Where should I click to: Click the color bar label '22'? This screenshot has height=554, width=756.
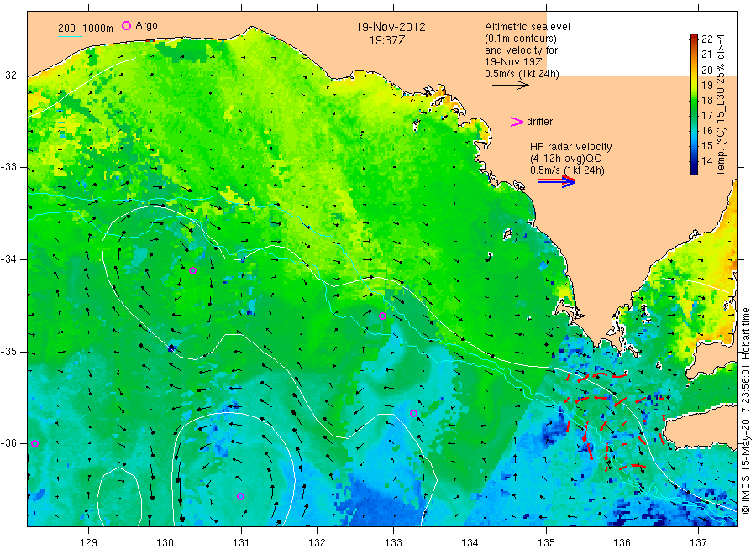(x=706, y=39)
